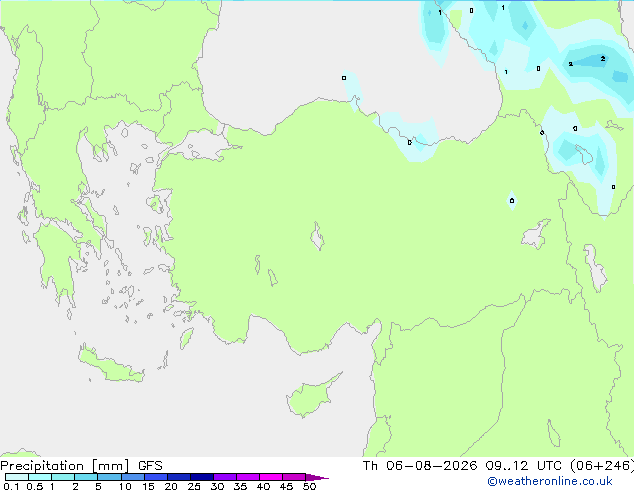Click the 'GFS' model label
Image resolution: width=634 pixels, height=490 pixels.
pyautogui.click(x=150, y=466)
